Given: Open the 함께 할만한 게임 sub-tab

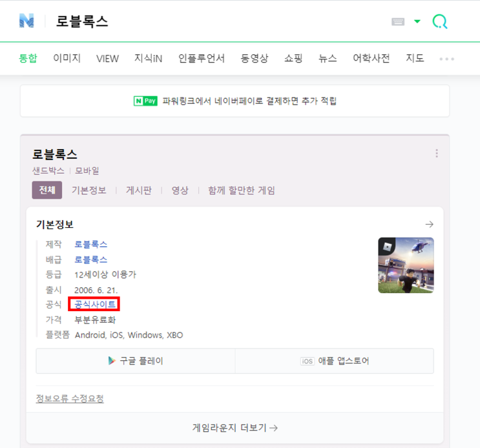Looking at the screenshot, I should click(x=241, y=190).
